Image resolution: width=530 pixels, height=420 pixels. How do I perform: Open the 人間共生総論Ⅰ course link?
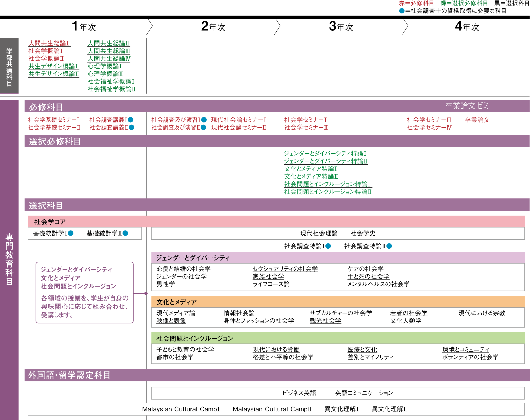[49, 43]
